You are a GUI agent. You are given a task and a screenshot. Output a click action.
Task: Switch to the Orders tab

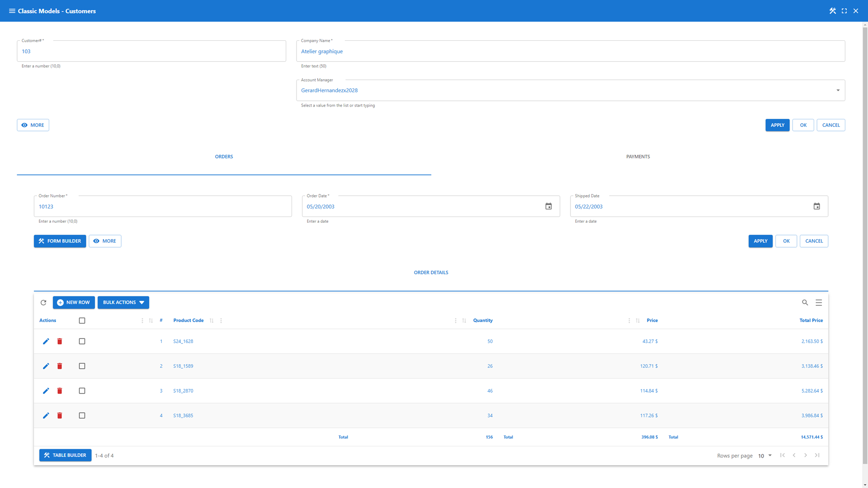pyautogui.click(x=224, y=157)
